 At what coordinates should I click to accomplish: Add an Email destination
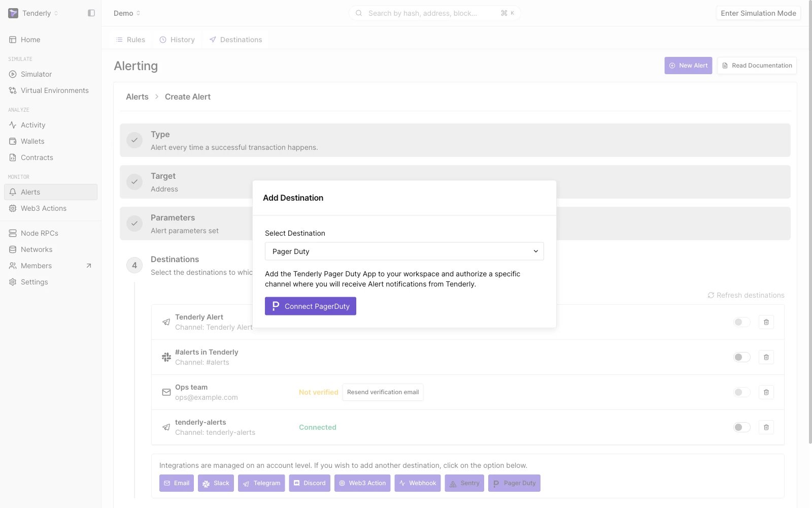click(177, 483)
